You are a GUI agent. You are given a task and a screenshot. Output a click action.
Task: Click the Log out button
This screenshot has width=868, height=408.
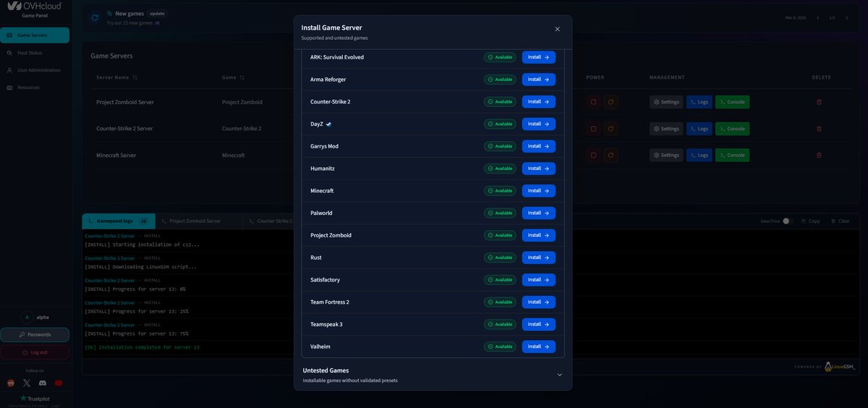point(35,352)
